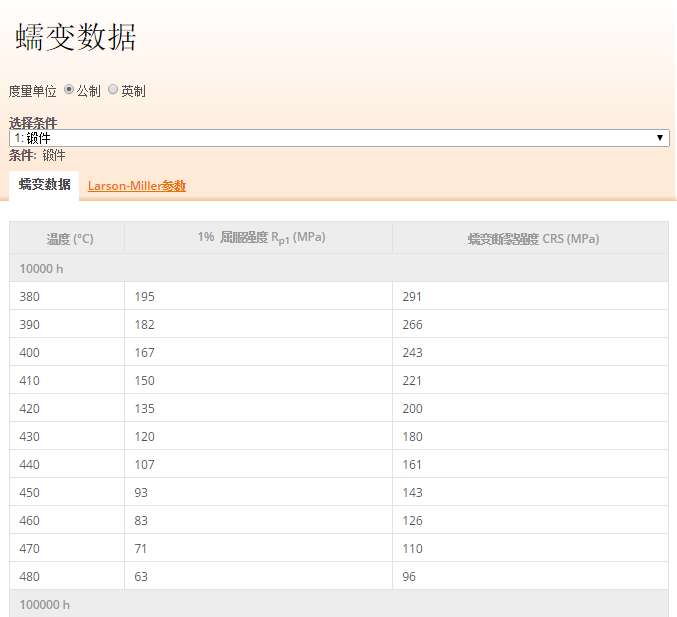Select the 公制 metric radio button
Screen dimensions: 677x617
(69, 90)
